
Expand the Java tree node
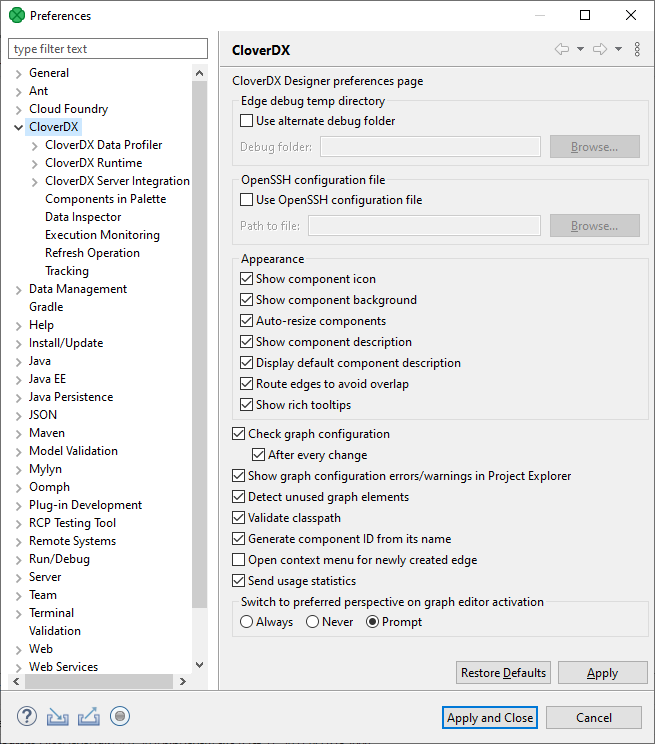click(19, 362)
